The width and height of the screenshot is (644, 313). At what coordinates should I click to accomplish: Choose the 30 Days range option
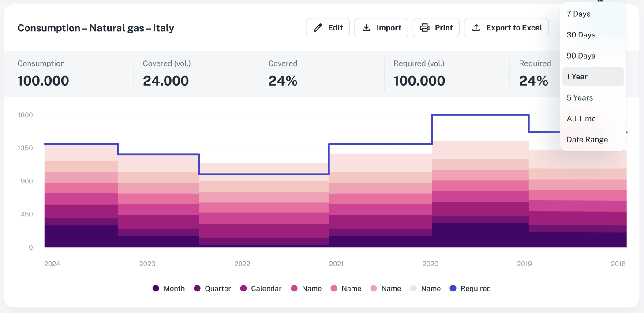pyautogui.click(x=580, y=35)
